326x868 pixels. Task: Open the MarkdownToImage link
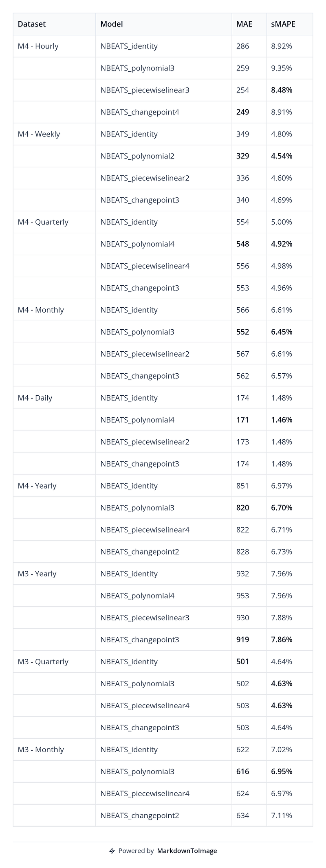coord(187,851)
